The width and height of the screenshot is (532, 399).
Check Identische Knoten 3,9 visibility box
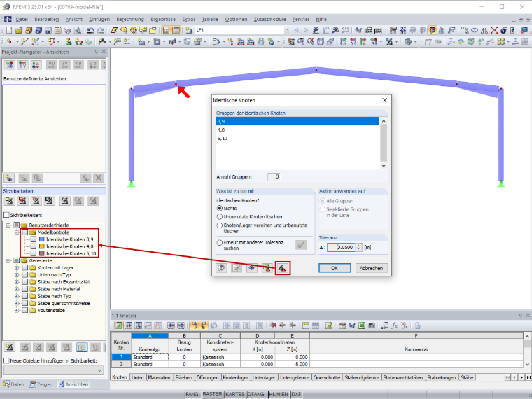point(34,239)
